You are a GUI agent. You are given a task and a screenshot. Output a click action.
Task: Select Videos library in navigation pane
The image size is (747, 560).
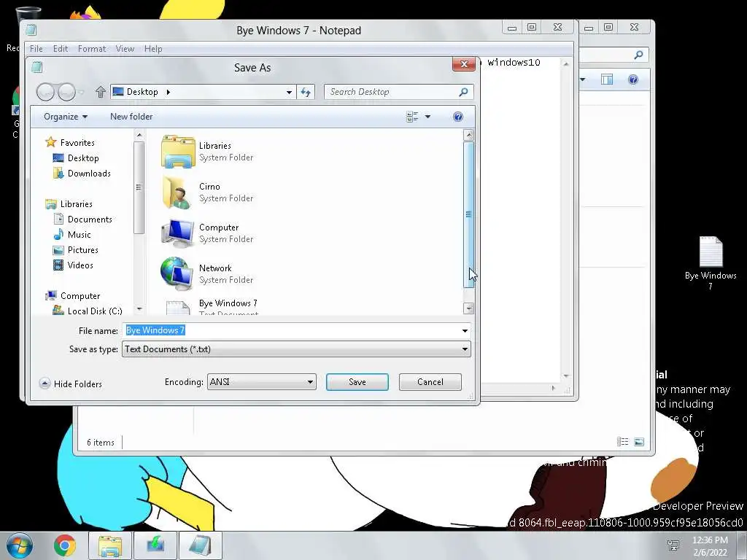pyautogui.click(x=80, y=265)
